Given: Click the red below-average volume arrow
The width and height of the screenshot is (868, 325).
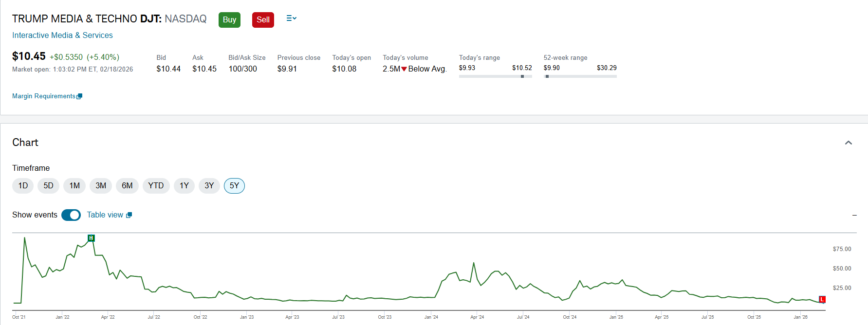Looking at the screenshot, I should click(404, 69).
